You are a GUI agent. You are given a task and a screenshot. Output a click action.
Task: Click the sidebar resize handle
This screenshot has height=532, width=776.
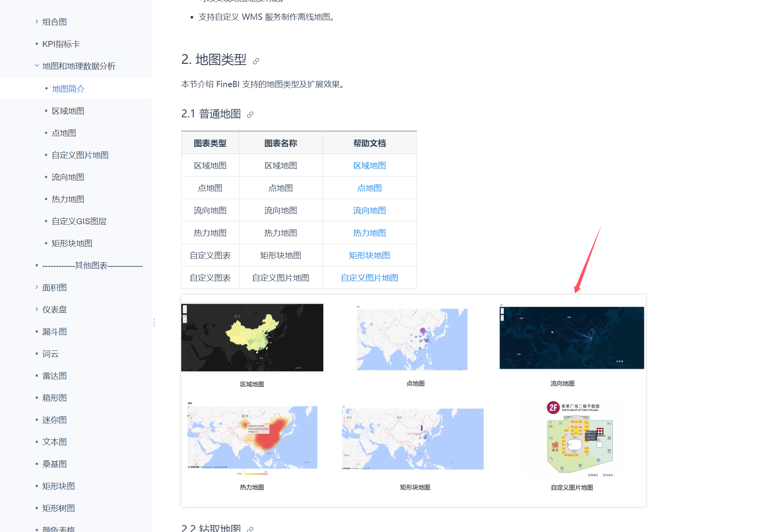(154, 323)
